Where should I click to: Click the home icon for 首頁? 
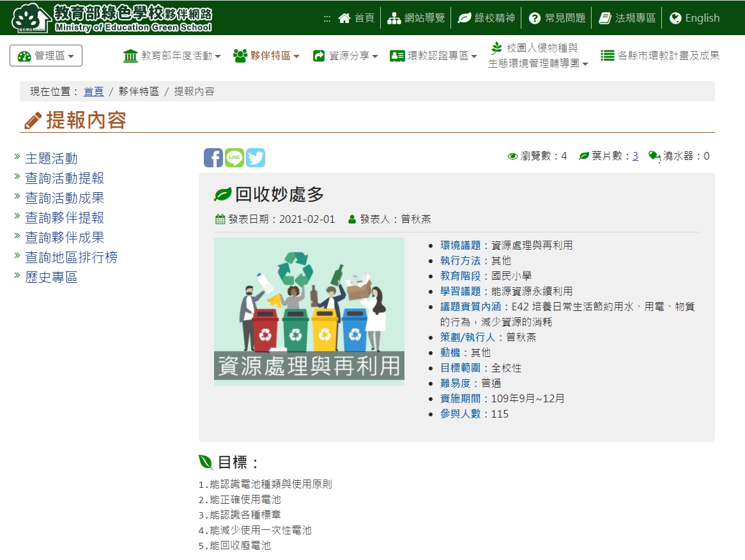[x=345, y=18]
